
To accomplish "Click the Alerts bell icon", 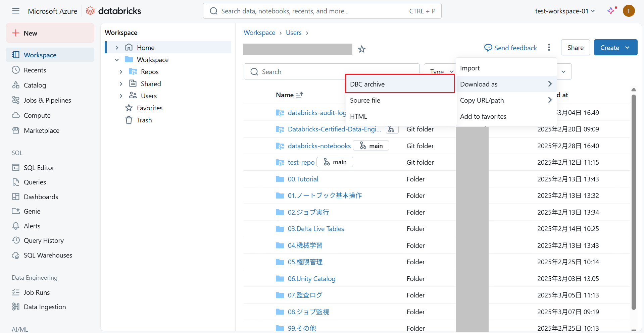I will click(x=16, y=226).
